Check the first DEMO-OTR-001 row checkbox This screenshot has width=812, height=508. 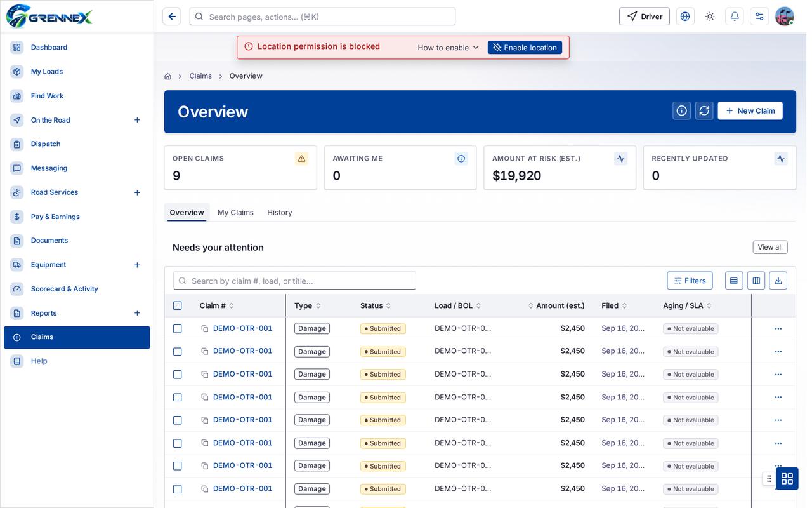177,329
